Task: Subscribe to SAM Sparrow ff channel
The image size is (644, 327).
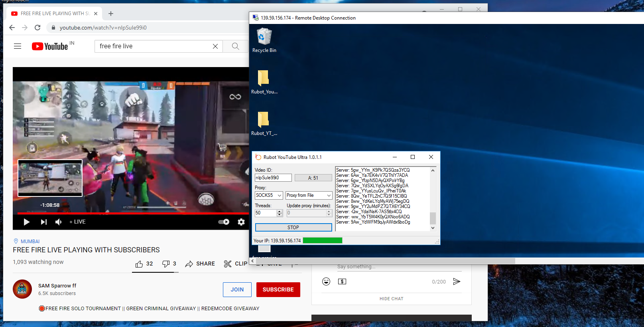Action: point(278,289)
